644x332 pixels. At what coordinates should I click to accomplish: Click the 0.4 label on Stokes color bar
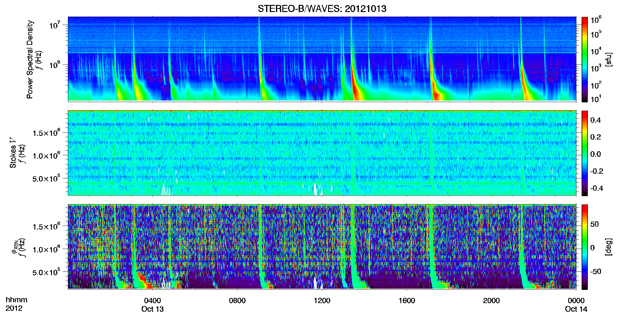coord(595,120)
